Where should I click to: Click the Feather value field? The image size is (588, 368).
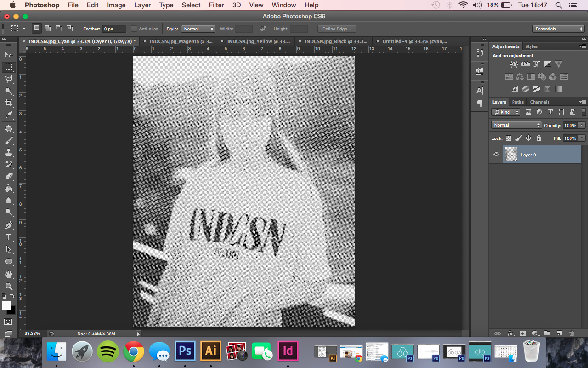tap(114, 29)
